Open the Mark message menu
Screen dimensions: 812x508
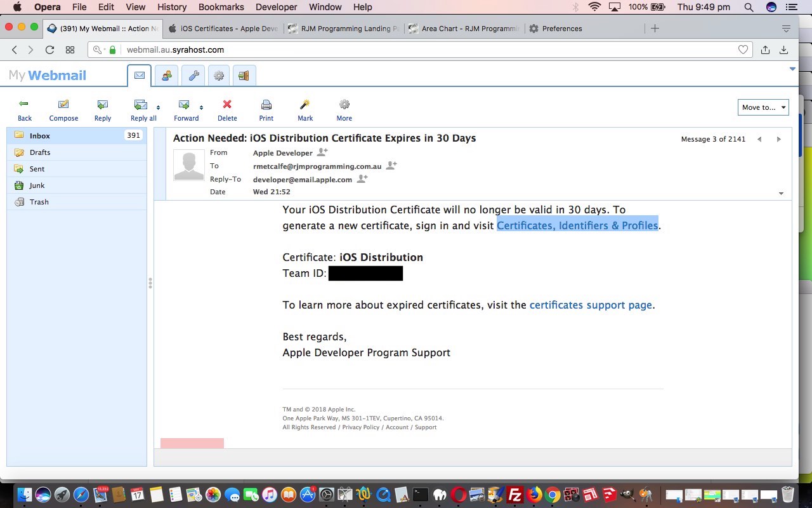[x=305, y=110]
